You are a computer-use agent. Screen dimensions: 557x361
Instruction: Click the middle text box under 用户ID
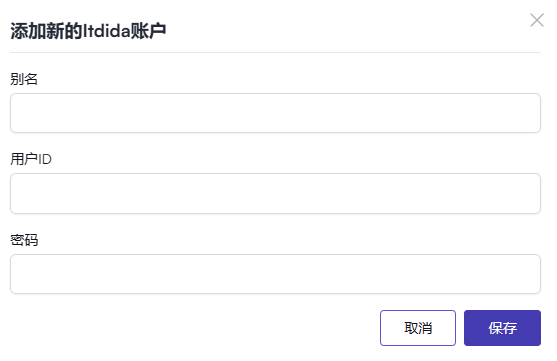(x=275, y=193)
